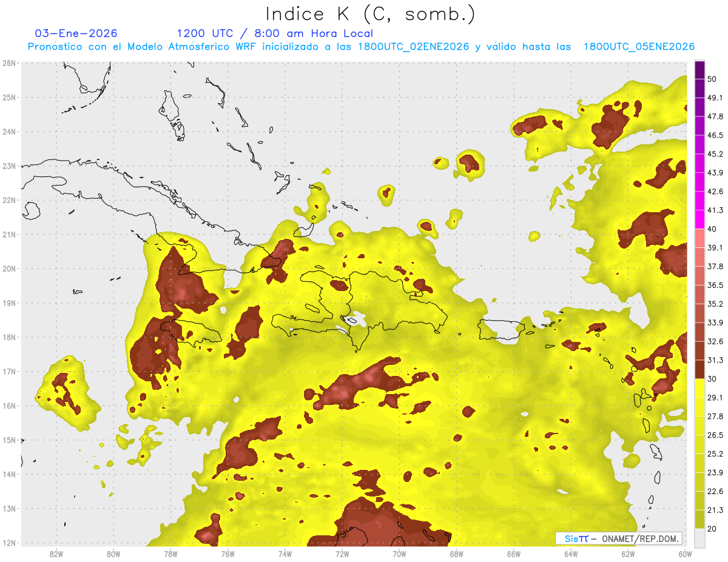Viewport: 728px width, 562px height.
Task: Click colorbar value 36.5
Action: (715, 285)
